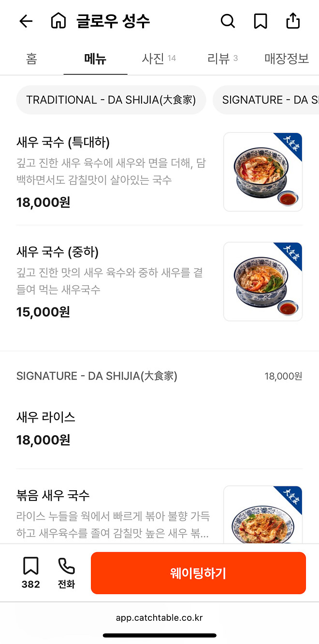319x644 pixels.
Task: Open the 새우 국수 (특대하) dish thumbnail
Action: point(263,172)
